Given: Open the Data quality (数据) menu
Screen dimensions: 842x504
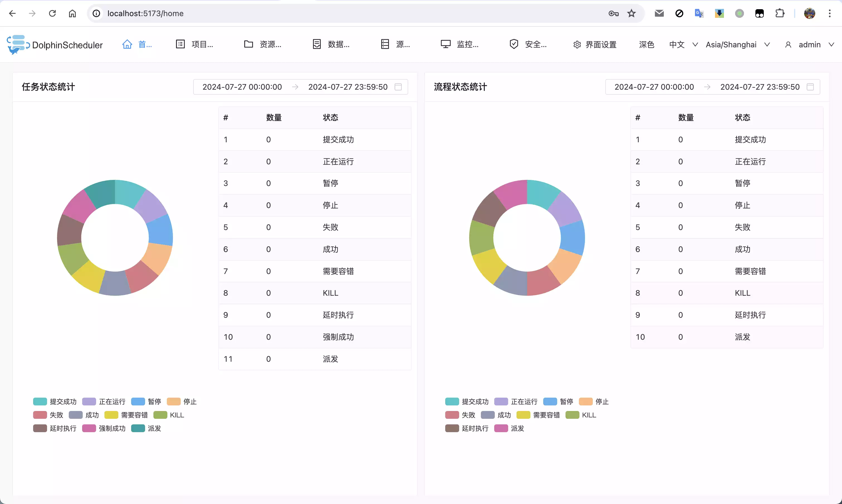Looking at the screenshot, I should pyautogui.click(x=331, y=45).
